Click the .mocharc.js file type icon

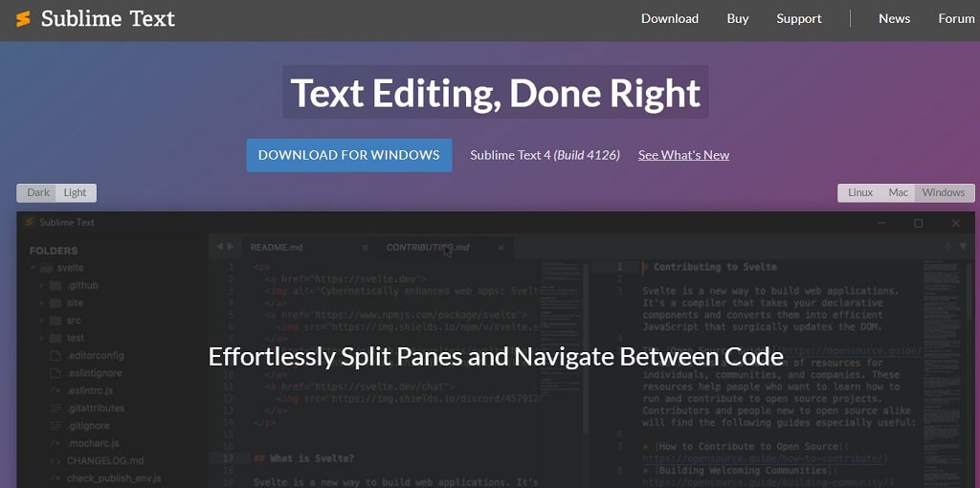pos(55,443)
